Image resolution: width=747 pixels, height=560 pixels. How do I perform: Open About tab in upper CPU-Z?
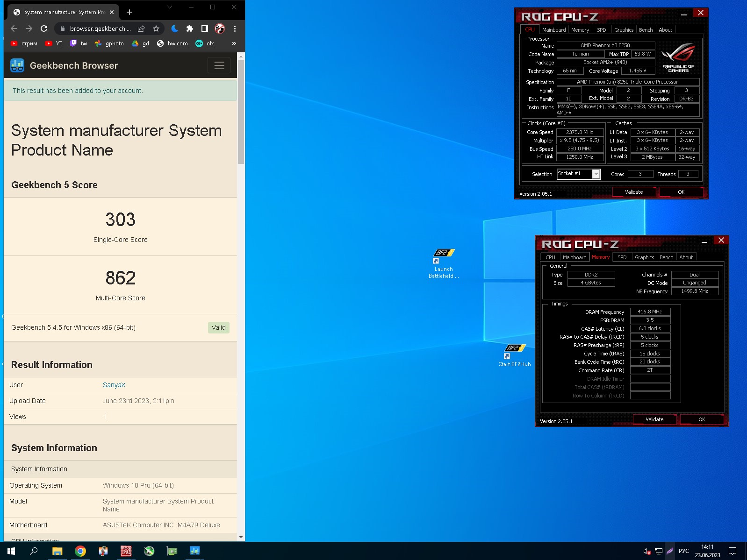tap(666, 30)
